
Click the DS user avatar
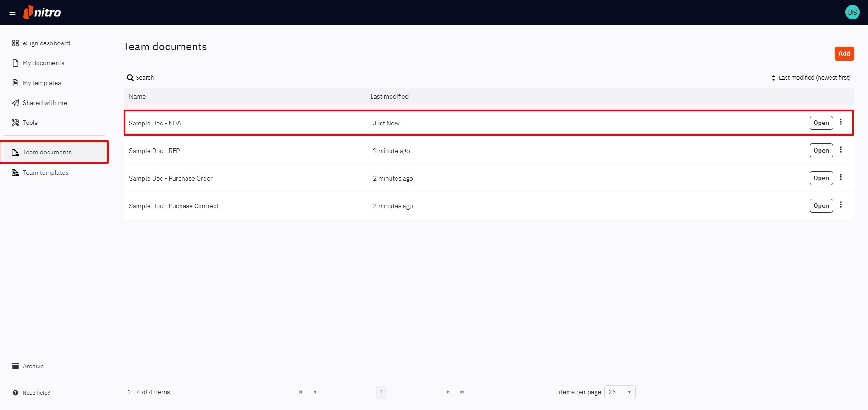click(x=852, y=12)
